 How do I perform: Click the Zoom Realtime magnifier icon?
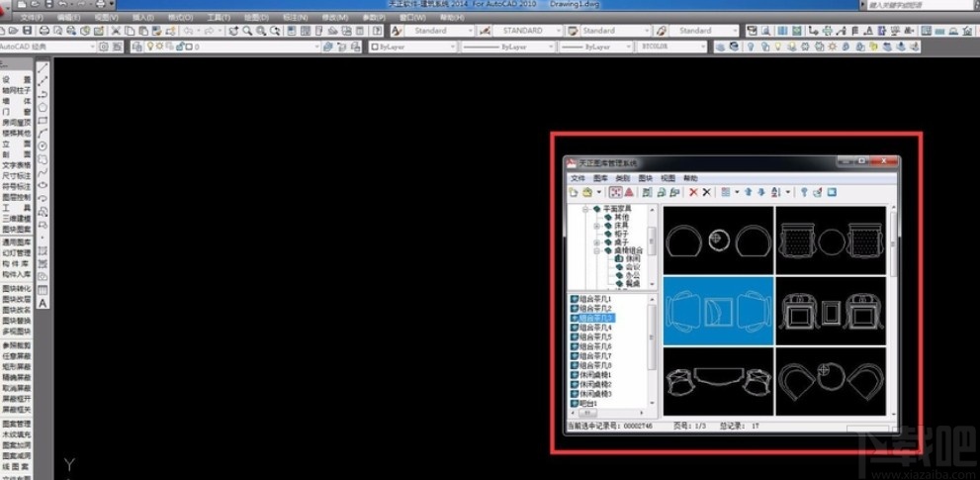[247, 31]
